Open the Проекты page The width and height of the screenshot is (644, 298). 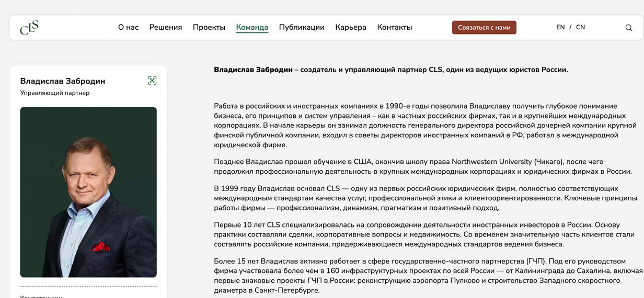pos(209,27)
